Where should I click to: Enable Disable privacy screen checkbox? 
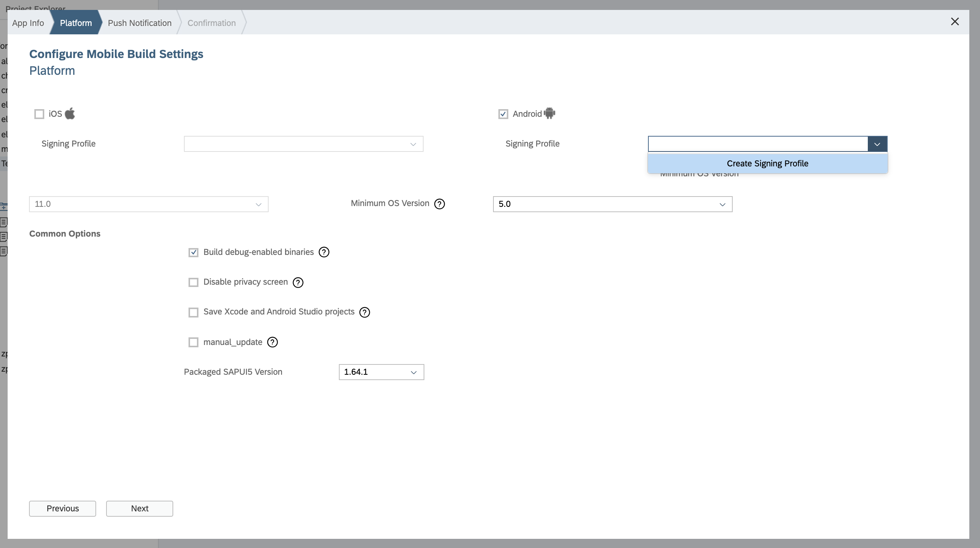tap(193, 282)
